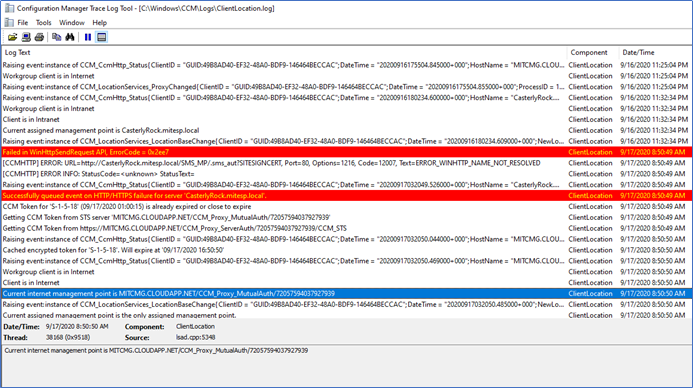Select the red 'Failed in WinHttpSendRequest API' row
693x388 pixels.
tap(346, 152)
